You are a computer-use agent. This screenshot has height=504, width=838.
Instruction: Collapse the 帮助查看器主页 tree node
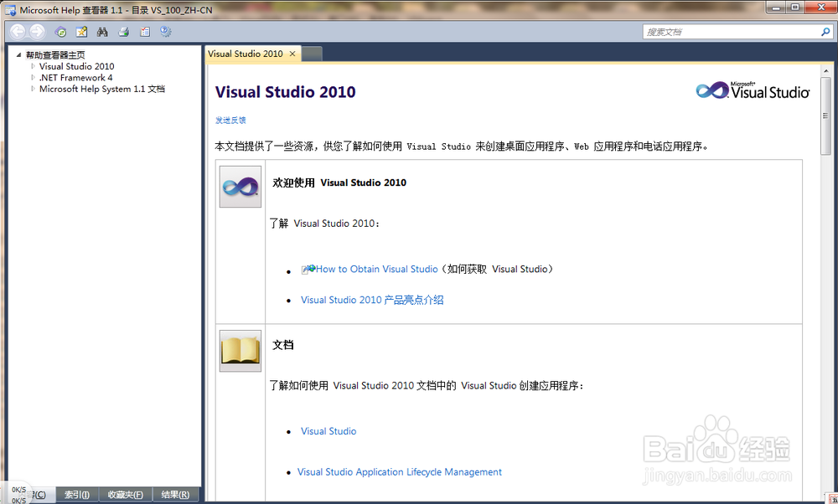[18, 55]
